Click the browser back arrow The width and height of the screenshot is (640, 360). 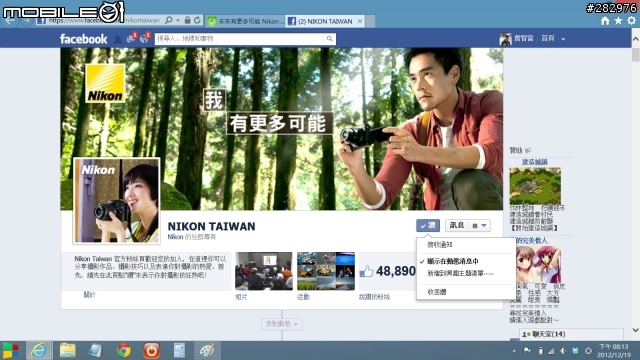pyautogui.click(x=10, y=20)
